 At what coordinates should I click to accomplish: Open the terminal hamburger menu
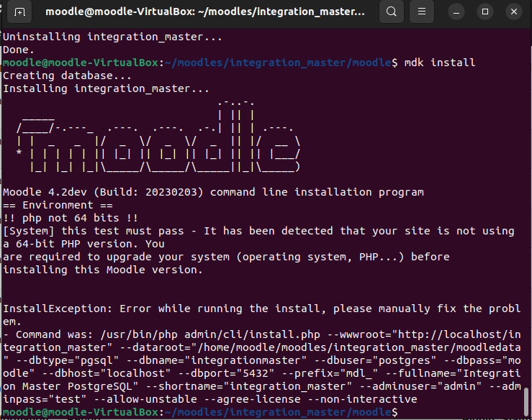tap(421, 12)
